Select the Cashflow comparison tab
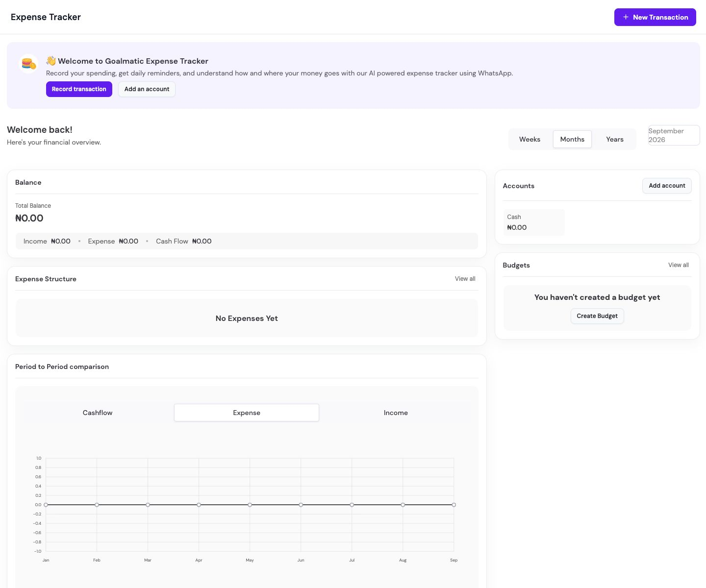The image size is (706, 588). pos(98,413)
